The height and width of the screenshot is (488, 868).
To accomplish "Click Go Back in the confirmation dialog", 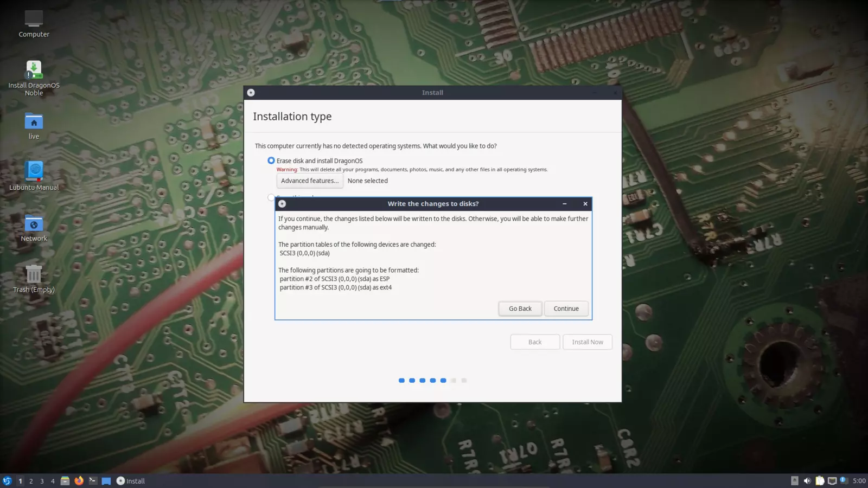I will pos(520,309).
